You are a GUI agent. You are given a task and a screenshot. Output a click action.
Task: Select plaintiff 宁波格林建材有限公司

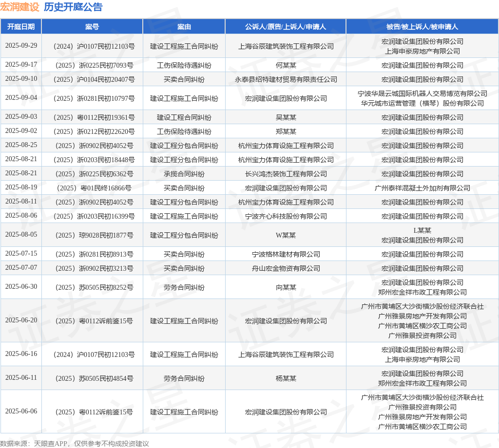(286, 254)
